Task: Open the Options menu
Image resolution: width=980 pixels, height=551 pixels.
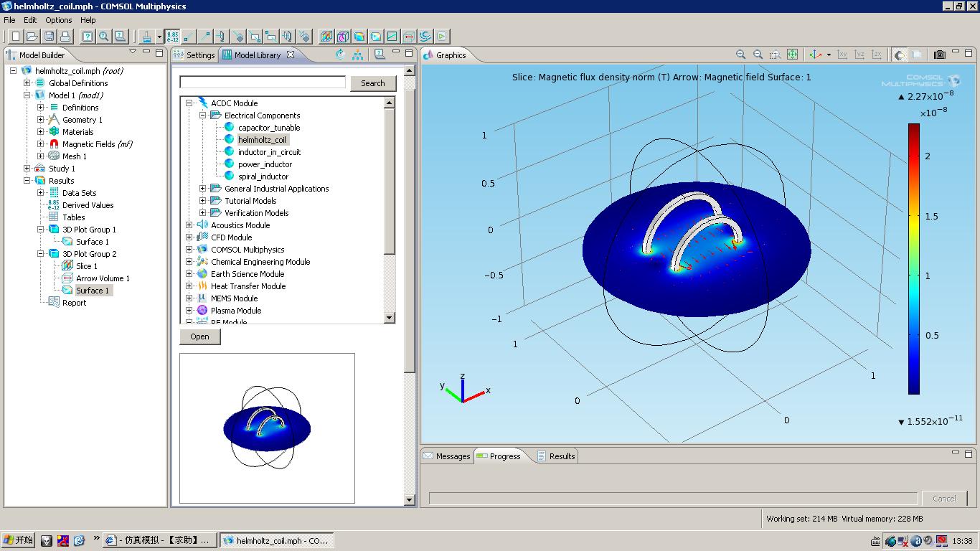Action: click(59, 20)
